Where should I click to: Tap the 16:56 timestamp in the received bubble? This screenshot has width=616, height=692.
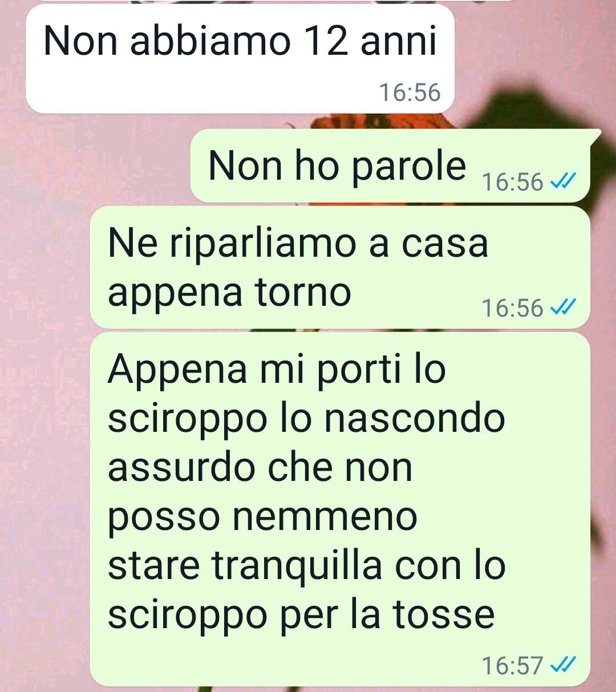tap(410, 92)
